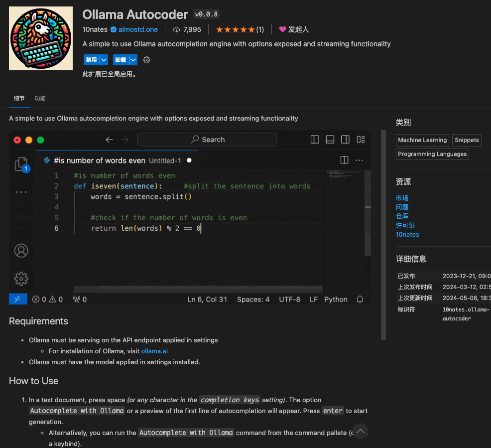491x448 pixels.
Task: Click the "enter" code text
Action: pyautogui.click(x=333, y=411)
